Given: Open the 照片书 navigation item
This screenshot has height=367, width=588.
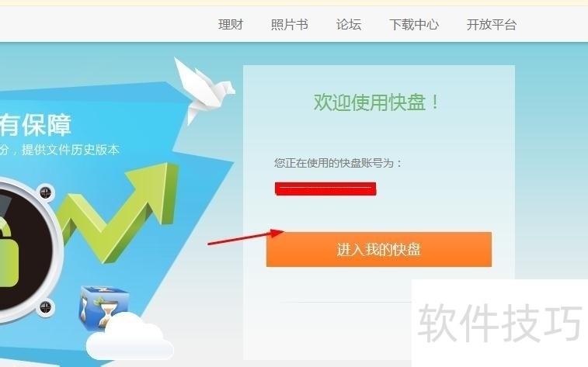Looking at the screenshot, I should (290, 25).
